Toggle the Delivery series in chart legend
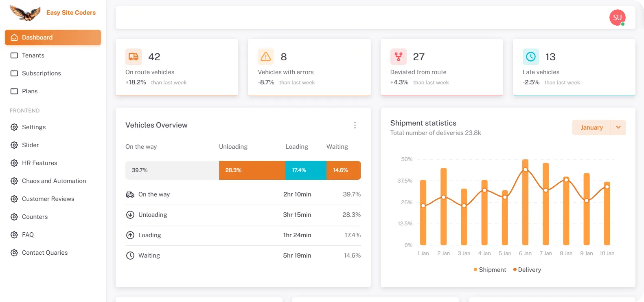 tap(527, 270)
